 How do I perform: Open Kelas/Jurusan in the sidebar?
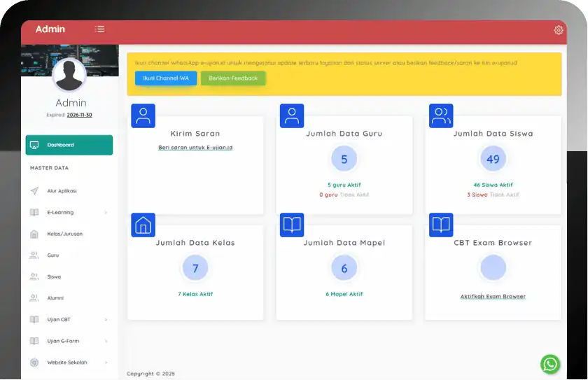64,234
